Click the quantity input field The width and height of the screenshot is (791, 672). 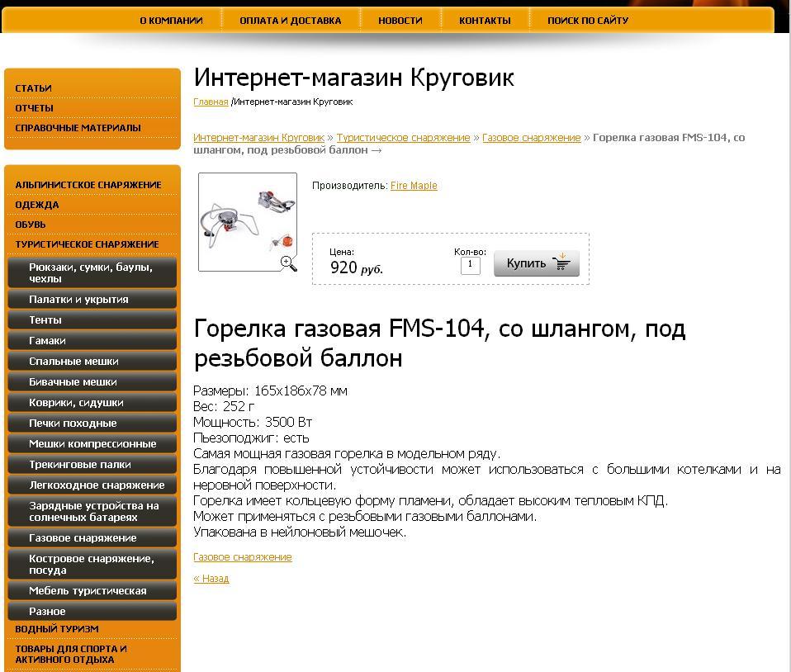click(x=470, y=265)
